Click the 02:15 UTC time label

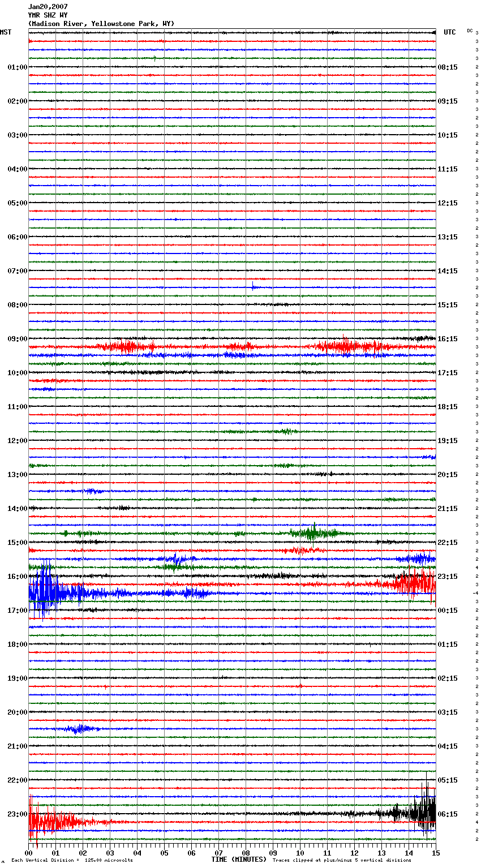pos(448,678)
